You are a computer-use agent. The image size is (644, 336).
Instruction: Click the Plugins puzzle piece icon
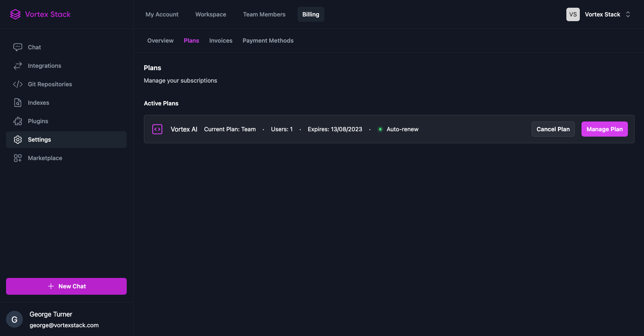18,121
